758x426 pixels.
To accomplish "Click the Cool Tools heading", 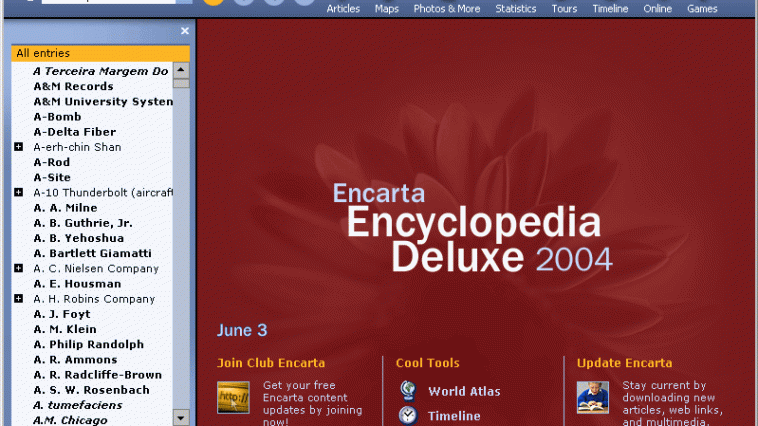I will tap(427, 363).
